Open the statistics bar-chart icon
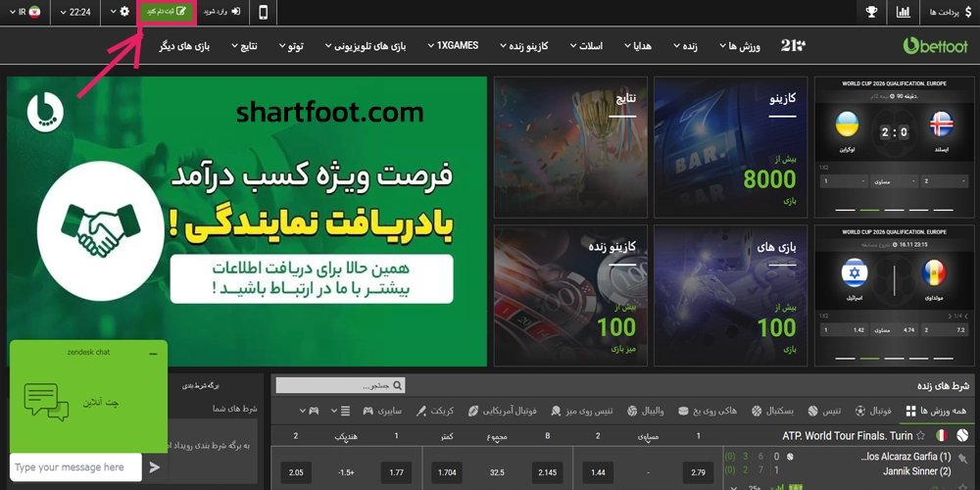Viewport: 980px width, 490px height. point(903,13)
